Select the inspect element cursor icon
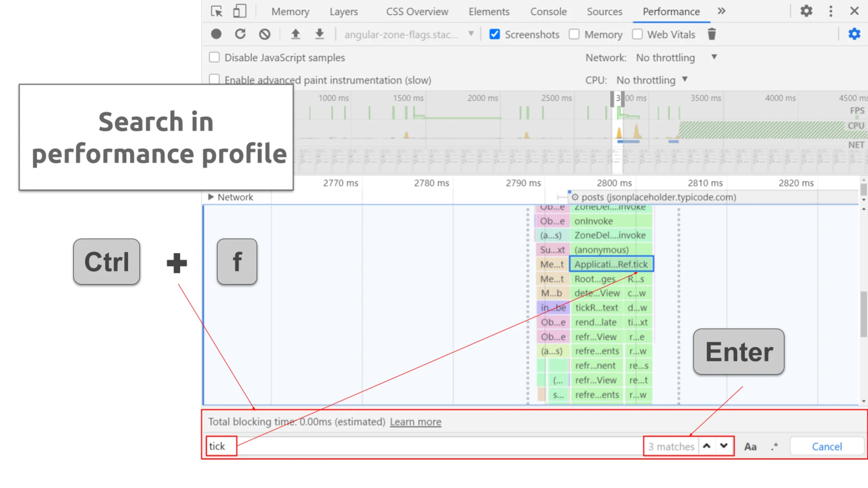 [x=217, y=12]
